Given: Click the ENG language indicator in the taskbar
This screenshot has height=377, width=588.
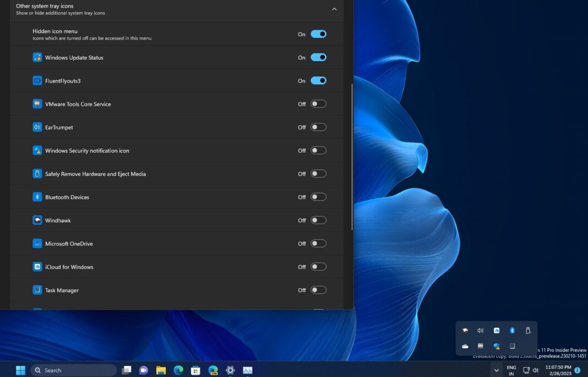Looking at the screenshot, I should pos(511,370).
